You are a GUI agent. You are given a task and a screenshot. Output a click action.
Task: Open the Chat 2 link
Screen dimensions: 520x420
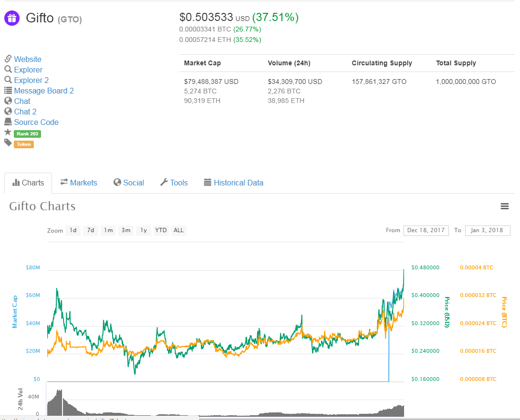(25, 112)
